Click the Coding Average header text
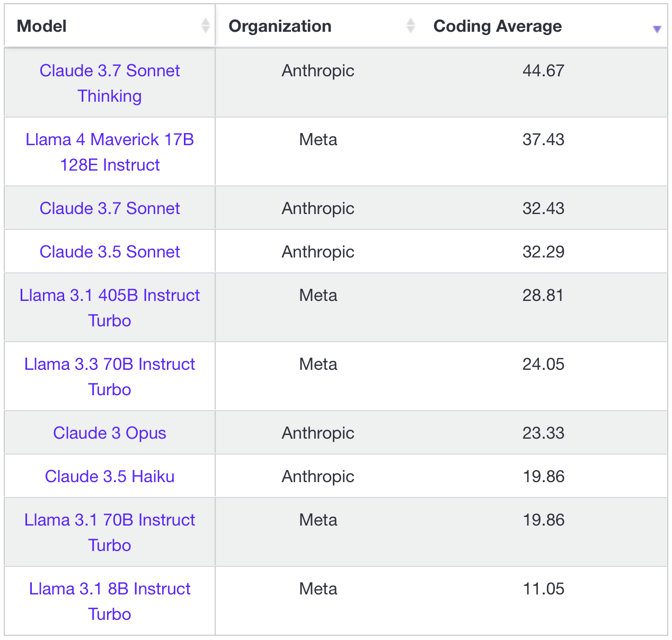Viewport: 672px width, 640px height. (498, 26)
